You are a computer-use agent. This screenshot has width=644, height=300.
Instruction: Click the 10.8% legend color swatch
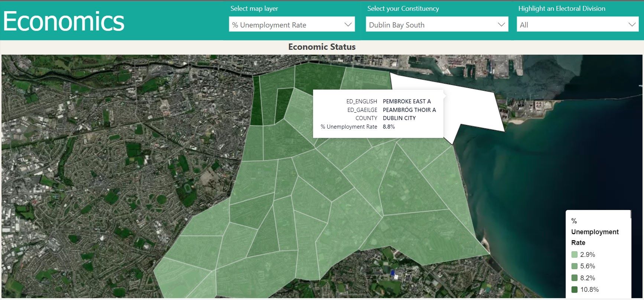(575, 290)
